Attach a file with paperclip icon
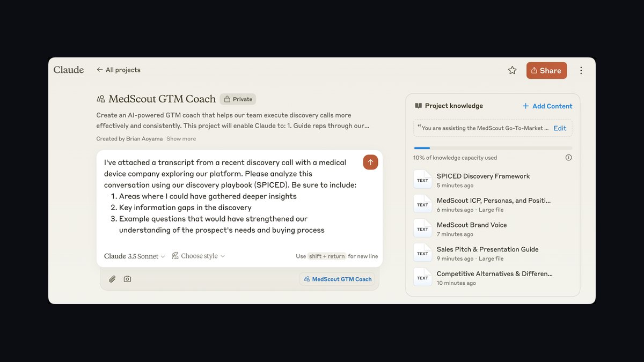The width and height of the screenshot is (644, 362). 112,279
